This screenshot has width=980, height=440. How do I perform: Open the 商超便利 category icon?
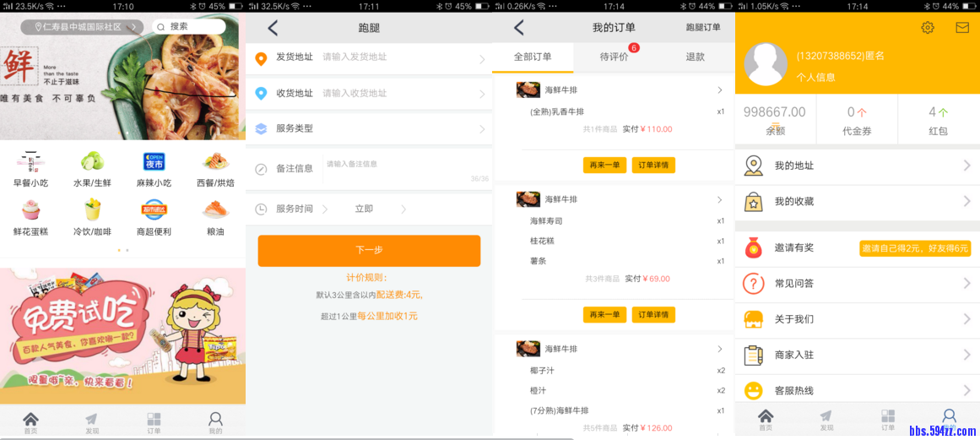point(154,209)
